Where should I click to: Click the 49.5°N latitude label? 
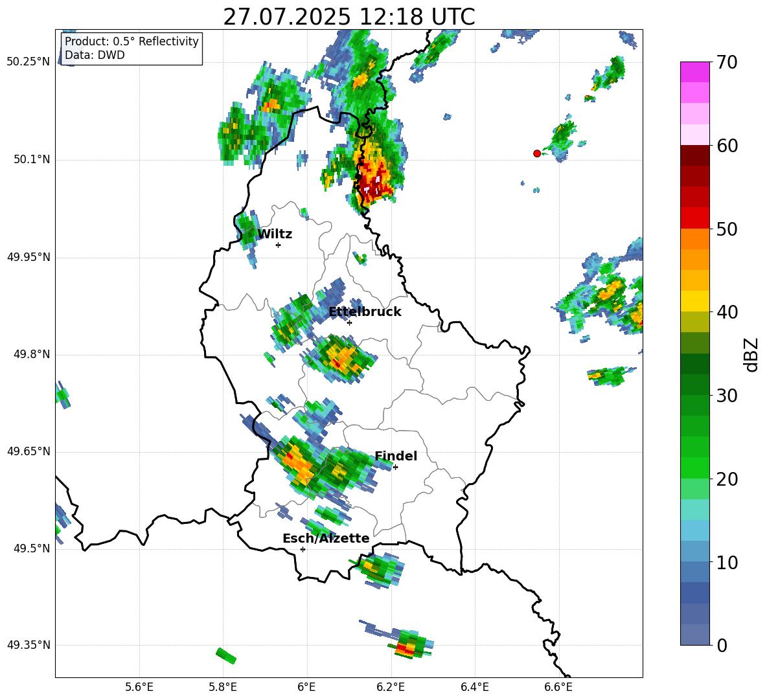point(32,548)
